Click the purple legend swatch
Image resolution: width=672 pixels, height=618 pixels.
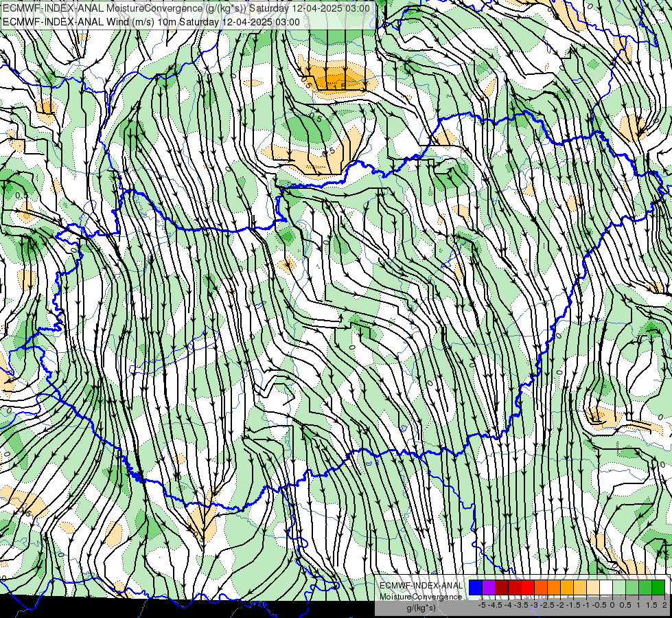[489, 588]
